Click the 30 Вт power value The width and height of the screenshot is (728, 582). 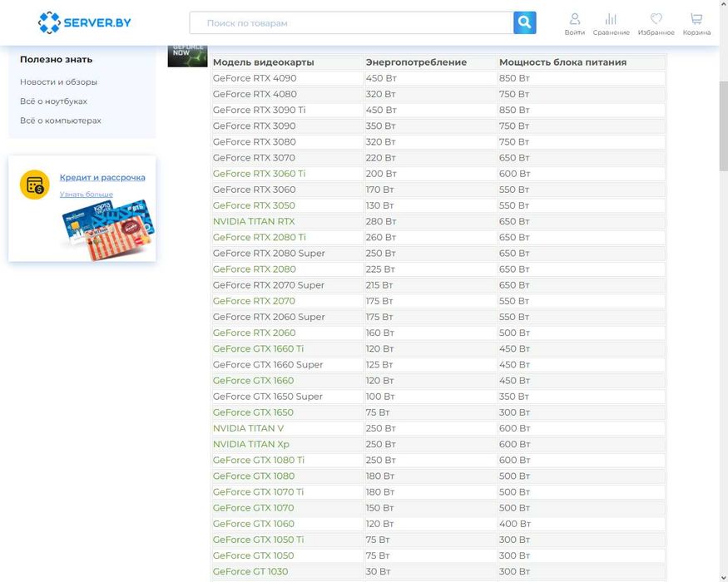pyautogui.click(x=378, y=571)
